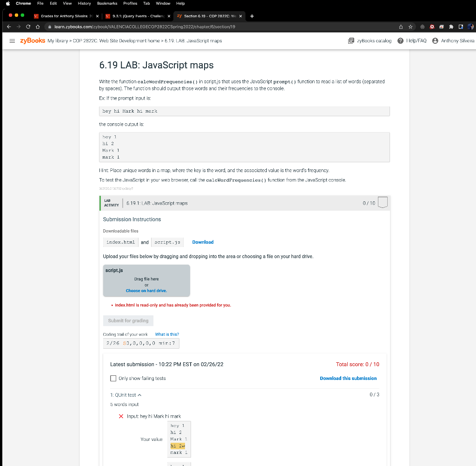Open the What is this link near coding trail
This screenshot has width=476, height=466.
coord(167,334)
